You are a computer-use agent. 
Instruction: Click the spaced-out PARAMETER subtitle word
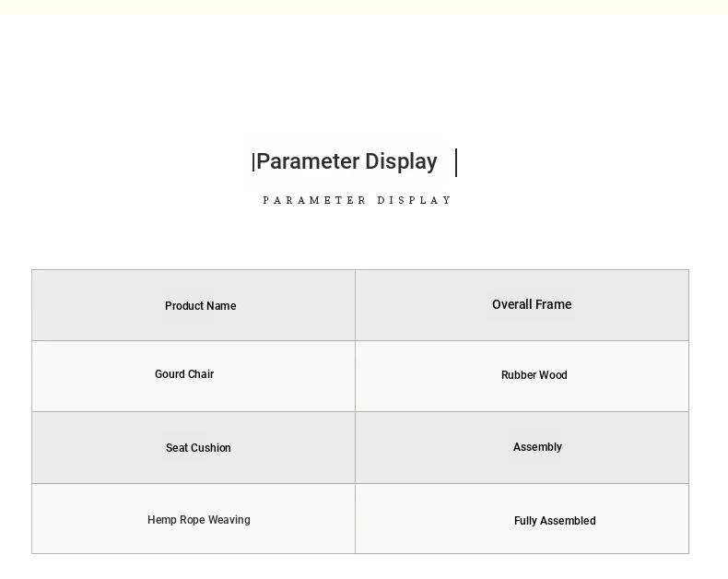[314, 200]
